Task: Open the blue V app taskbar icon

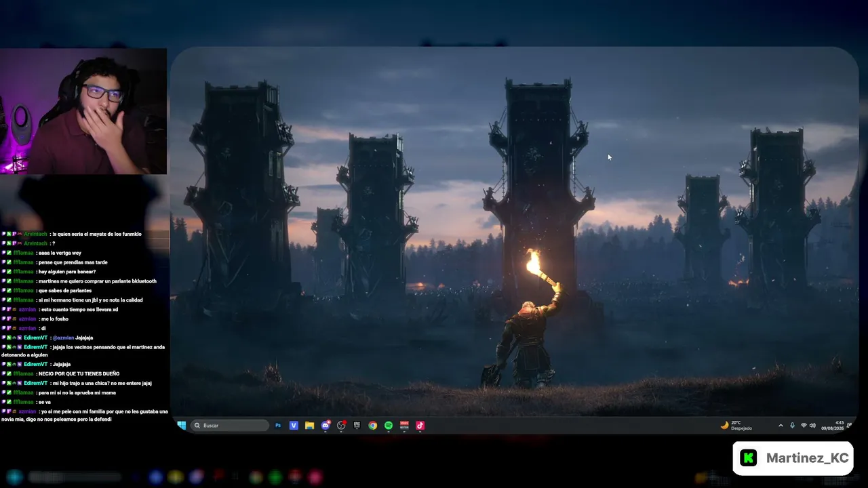Action: point(294,426)
